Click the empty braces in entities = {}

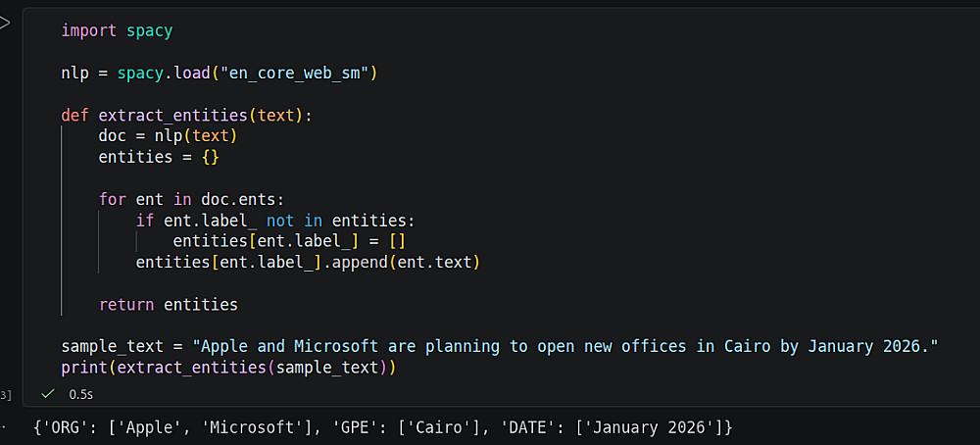click(x=210, y=157)
